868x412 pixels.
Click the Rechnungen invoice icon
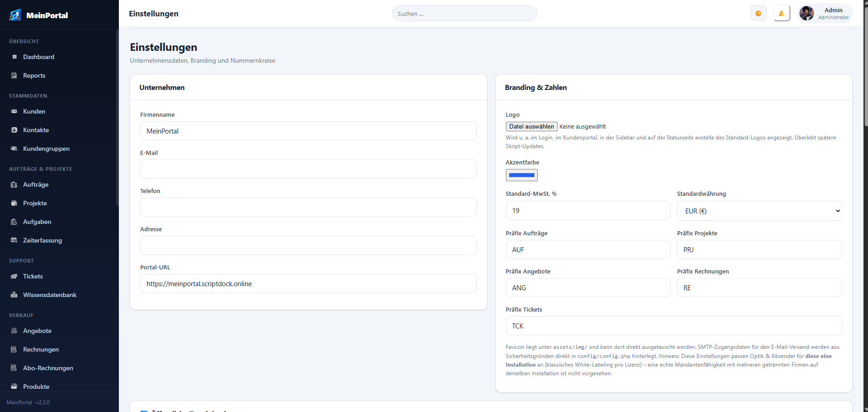pyautogui.click(x=14, y=349)
